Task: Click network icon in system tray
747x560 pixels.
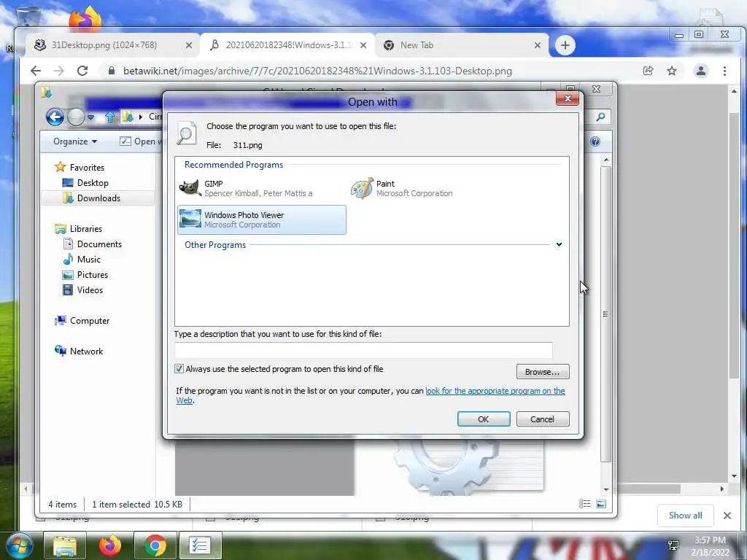Action: 673,545
